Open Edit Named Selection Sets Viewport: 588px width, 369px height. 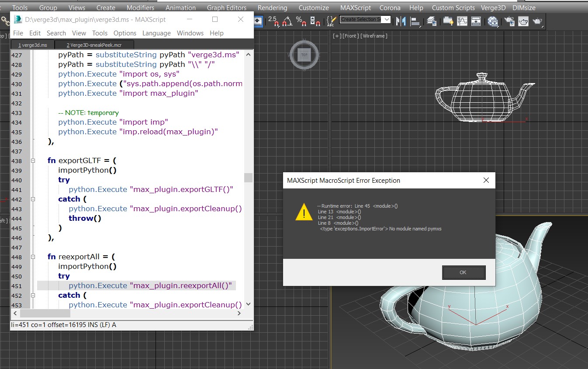click(332, 21)
